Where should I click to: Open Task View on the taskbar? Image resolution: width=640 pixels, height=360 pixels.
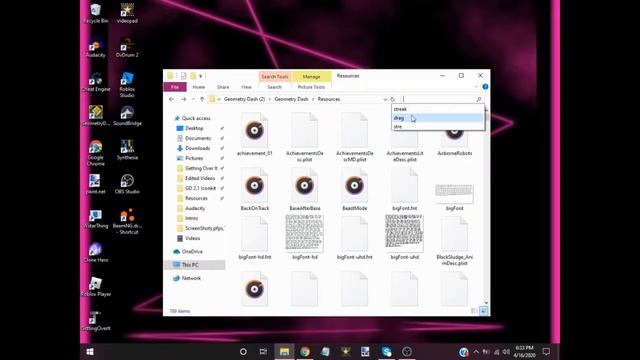pyautogui.click(x=263, y=351)
